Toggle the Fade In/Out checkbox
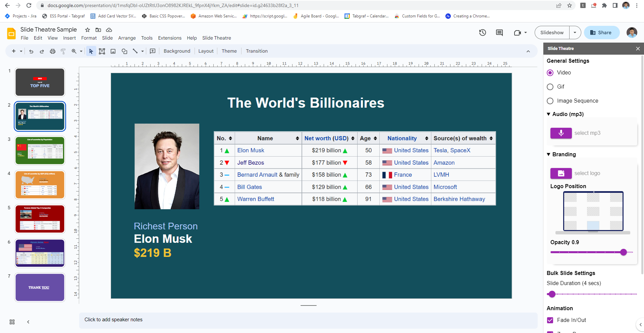 point(550,320)
